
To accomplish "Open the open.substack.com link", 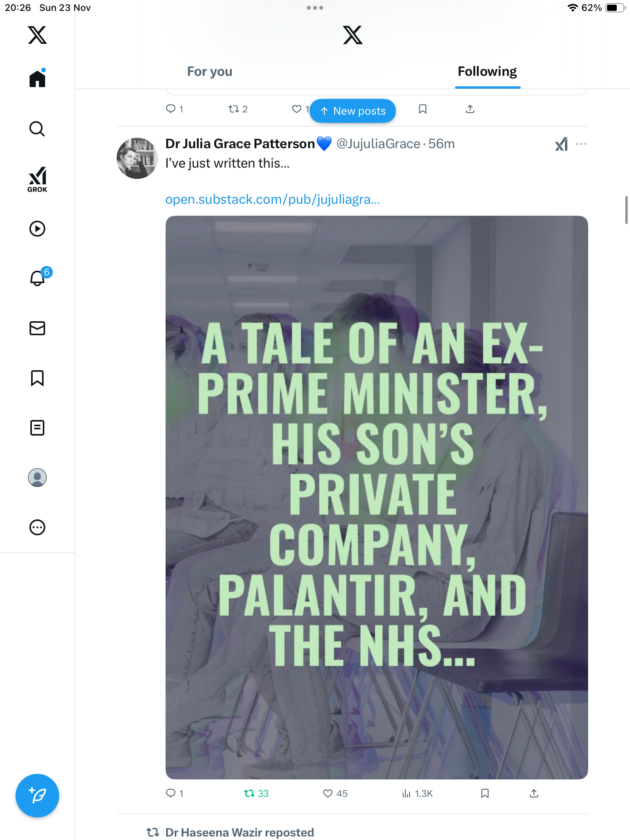I will [272, 199].
